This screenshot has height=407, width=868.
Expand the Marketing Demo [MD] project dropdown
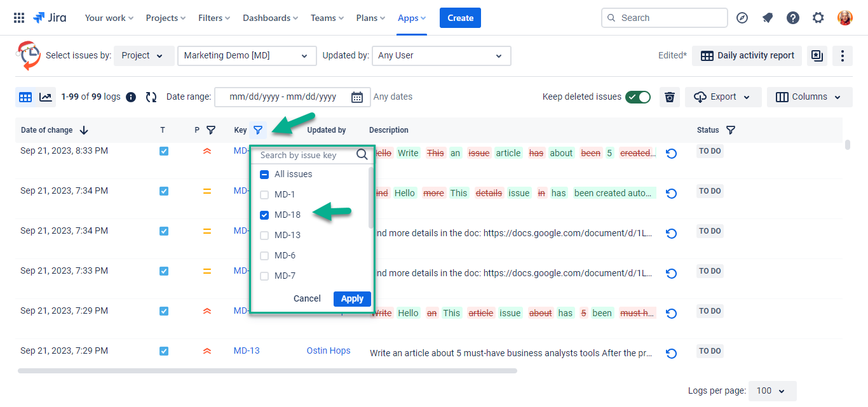tap(247, 56)
